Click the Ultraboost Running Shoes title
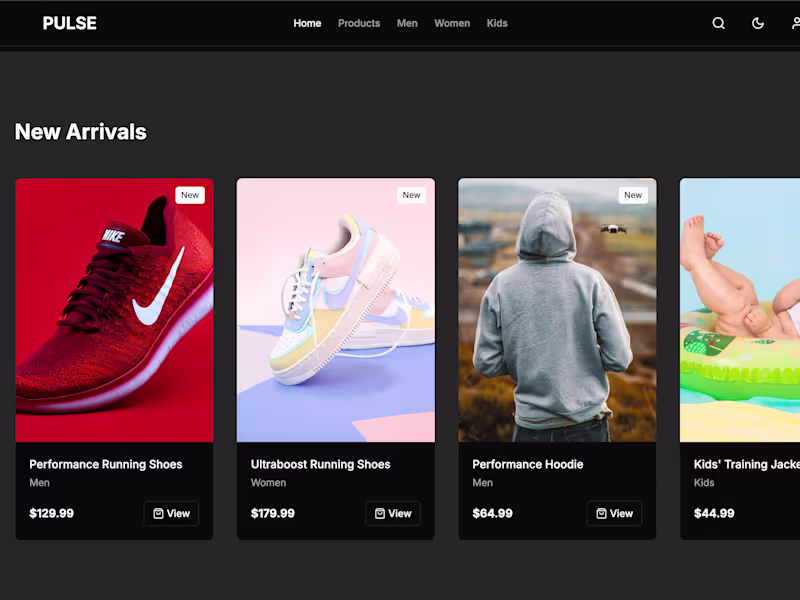 point(320,464)
